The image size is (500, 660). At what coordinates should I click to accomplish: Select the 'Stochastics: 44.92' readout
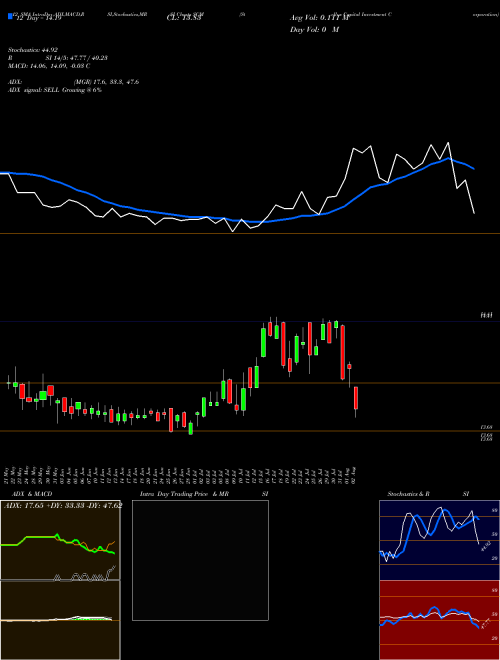click(31, 50)
